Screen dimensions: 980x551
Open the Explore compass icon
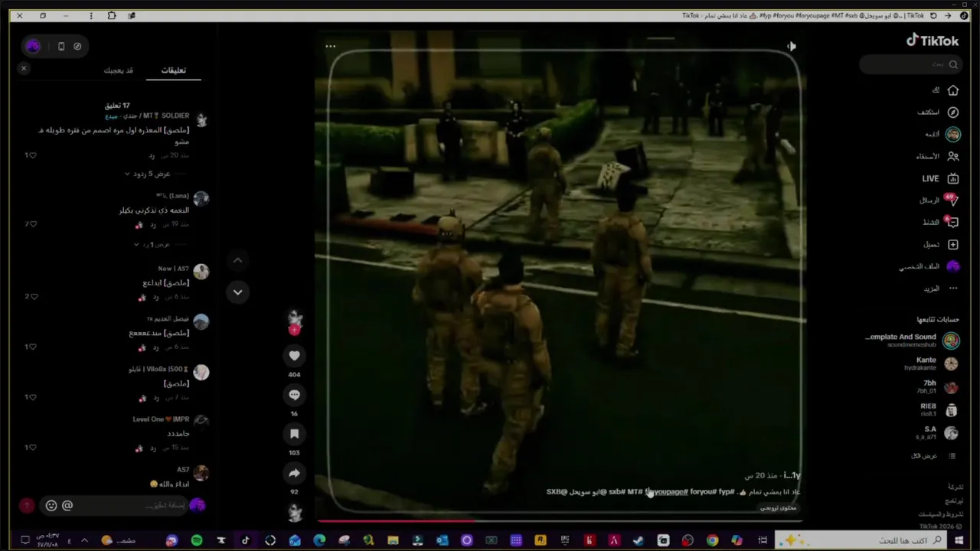click(x=952, y=112)
